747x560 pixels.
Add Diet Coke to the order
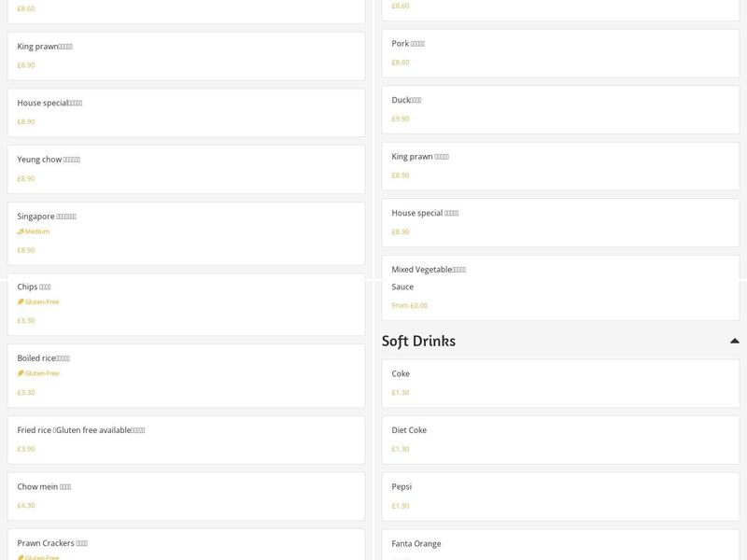pos(561,440)
